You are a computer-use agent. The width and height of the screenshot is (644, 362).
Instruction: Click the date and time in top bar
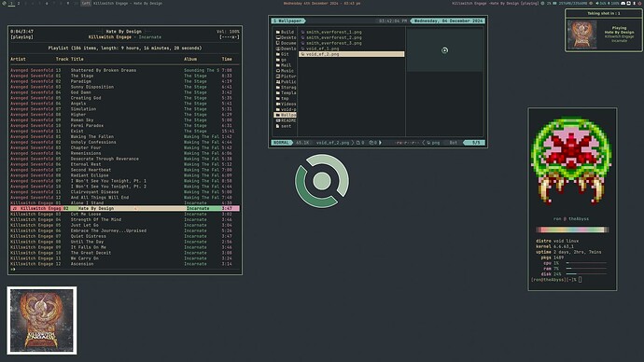point(322,4)
